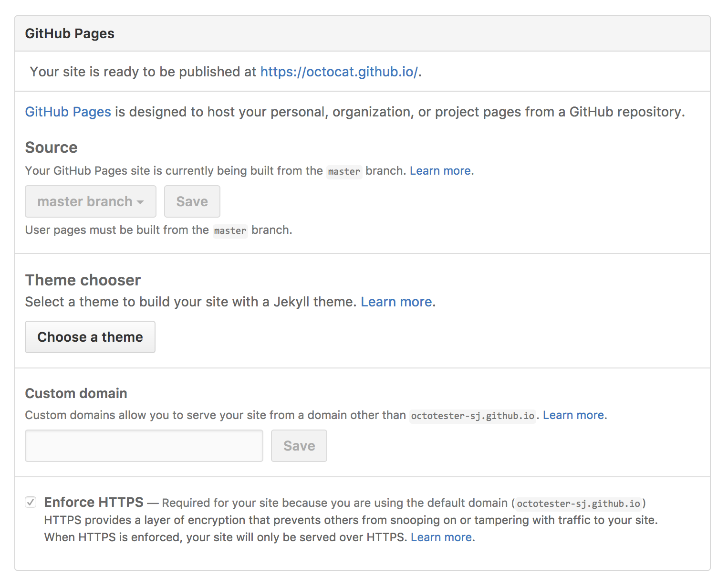Click Save button beside custom domain field
The image size is (728, 588).
pyautogui.click(x=299, y=446)
